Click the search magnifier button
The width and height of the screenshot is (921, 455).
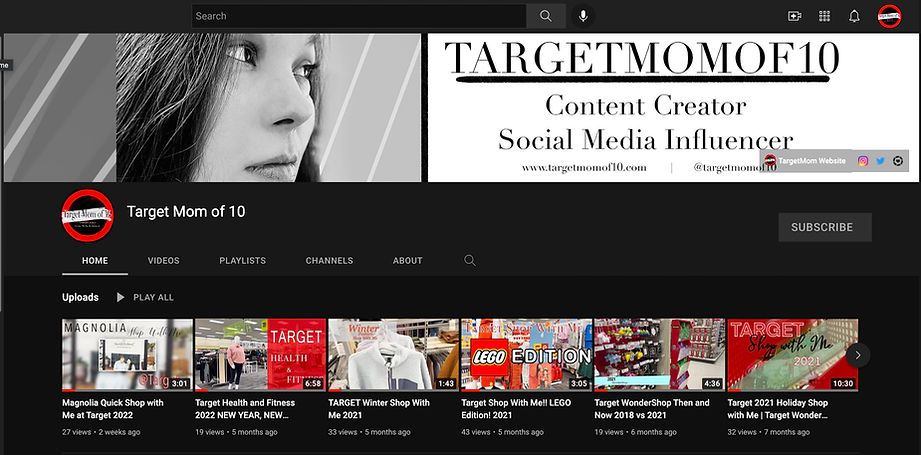[546, 16]
